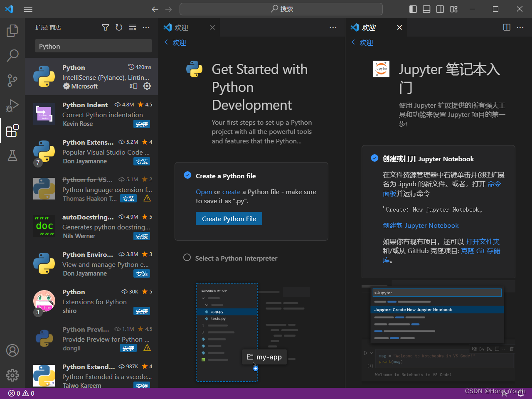Open the Python extension's settings gear
The height and width of the screenshot is (399, 532).
coord(147,86)
